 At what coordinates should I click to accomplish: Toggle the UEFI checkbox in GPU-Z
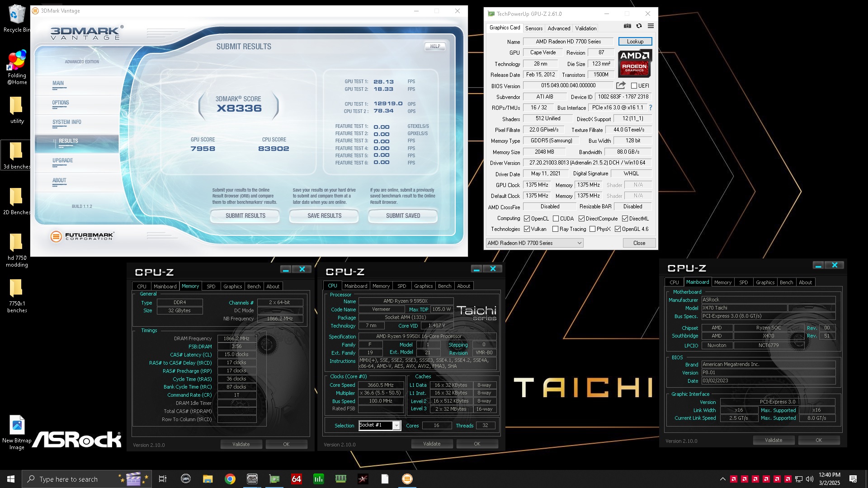tap(634, 86)
